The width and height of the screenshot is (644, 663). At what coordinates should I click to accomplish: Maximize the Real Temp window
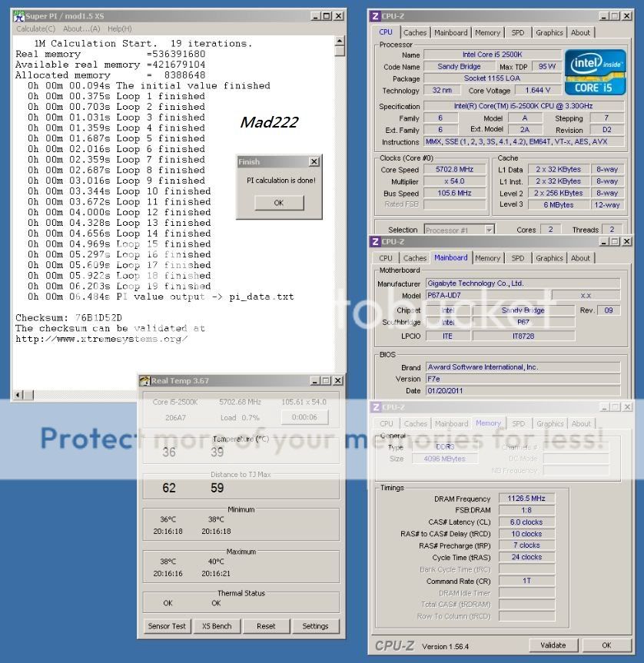click(325, 380)
